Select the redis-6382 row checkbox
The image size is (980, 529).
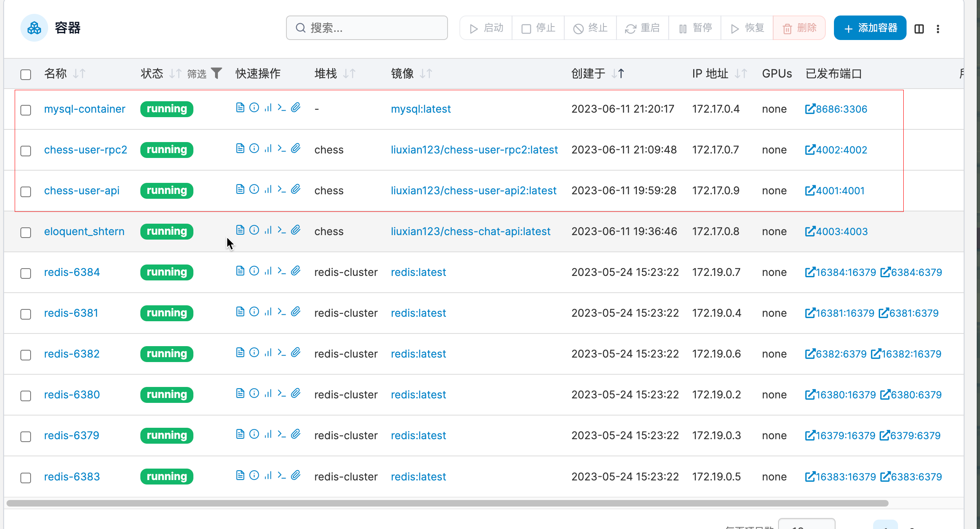(x=26, y=355)
